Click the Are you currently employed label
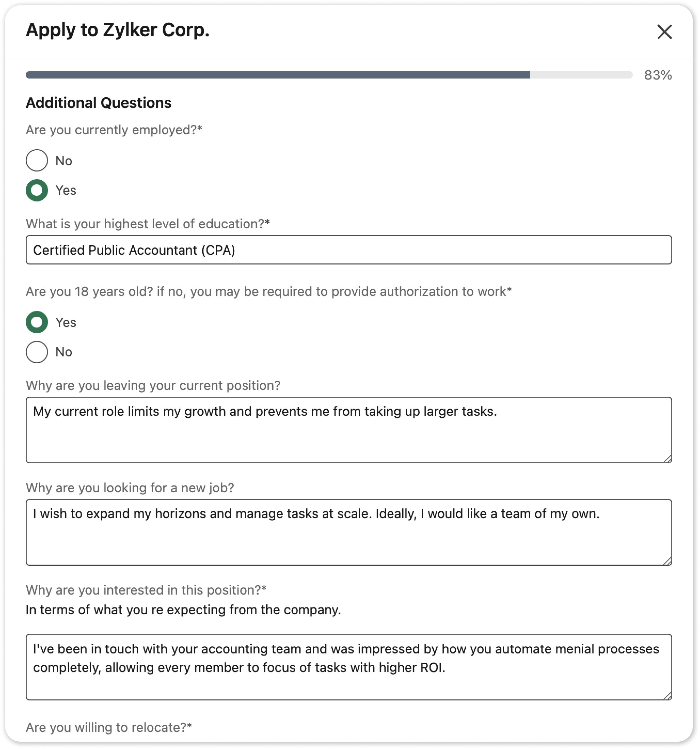 pos(114,130)
